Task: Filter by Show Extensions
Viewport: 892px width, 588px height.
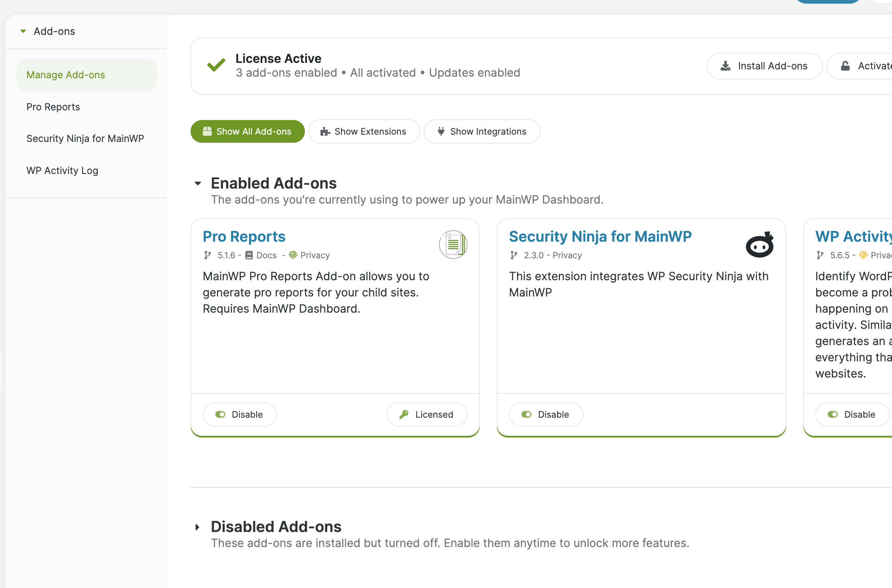Action: 364,131
